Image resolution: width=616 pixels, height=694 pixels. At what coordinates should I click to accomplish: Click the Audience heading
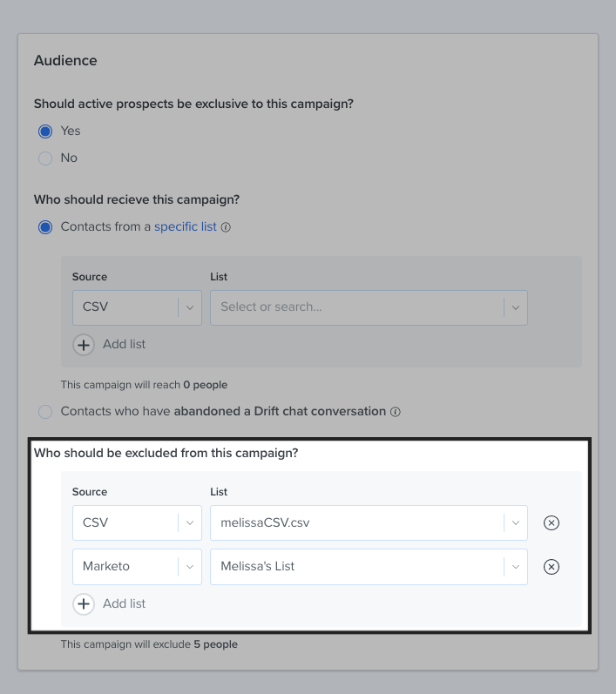point(65,61)
